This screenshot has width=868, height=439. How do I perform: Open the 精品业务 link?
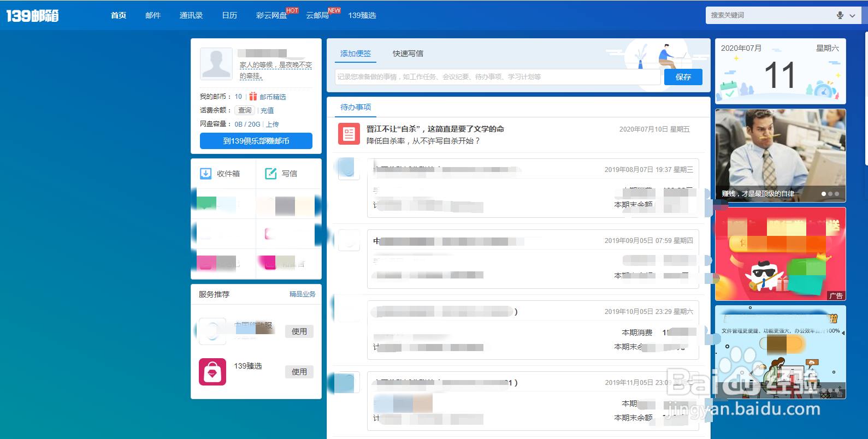302,294
